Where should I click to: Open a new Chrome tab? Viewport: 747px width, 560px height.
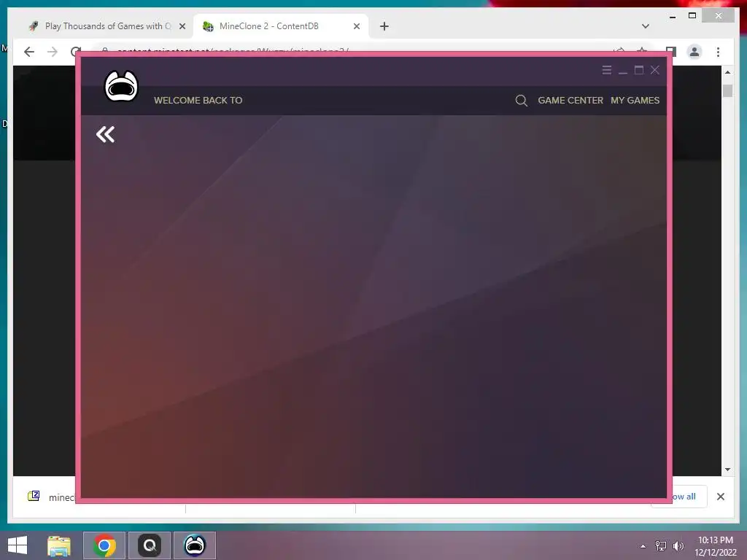click(x=384, y=26)
